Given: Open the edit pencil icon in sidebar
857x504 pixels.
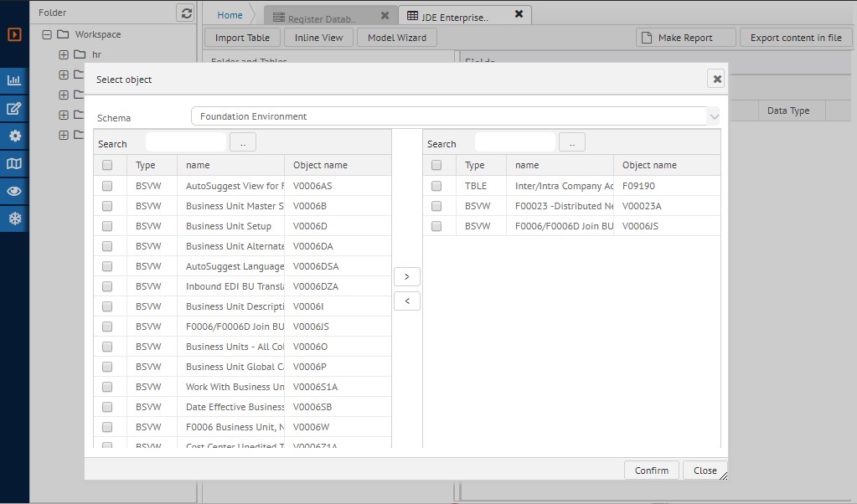Looking at the screenshot, I should click(14, 109).
